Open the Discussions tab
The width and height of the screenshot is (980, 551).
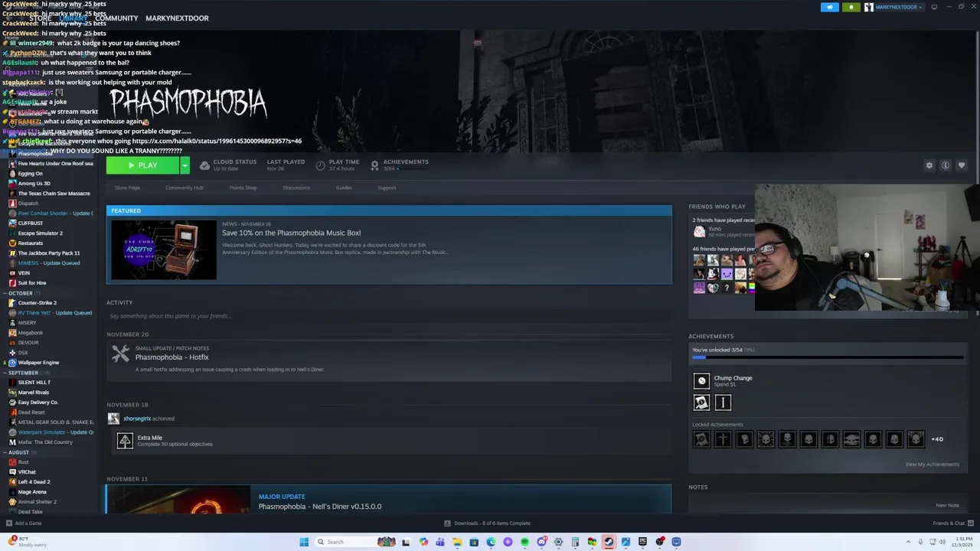click(296, 187)
